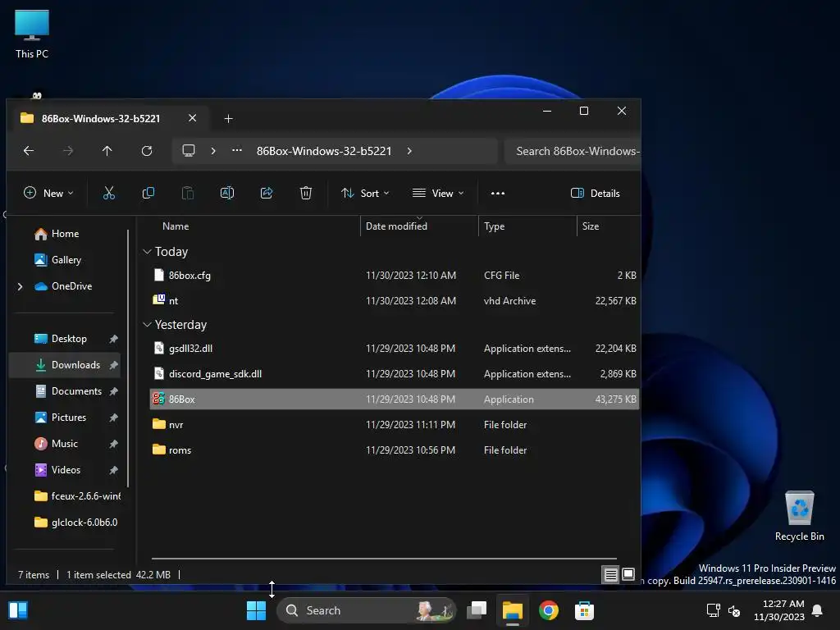This screenshot has width=840, height=630.
Task: Add a new File Explorer tab
Action: (228, 118)
